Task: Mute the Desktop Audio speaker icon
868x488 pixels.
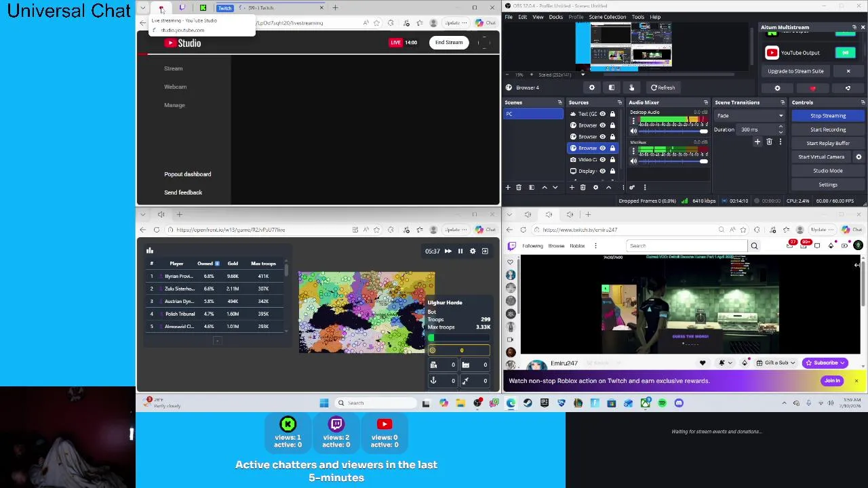Action: [x=633, y=131]
